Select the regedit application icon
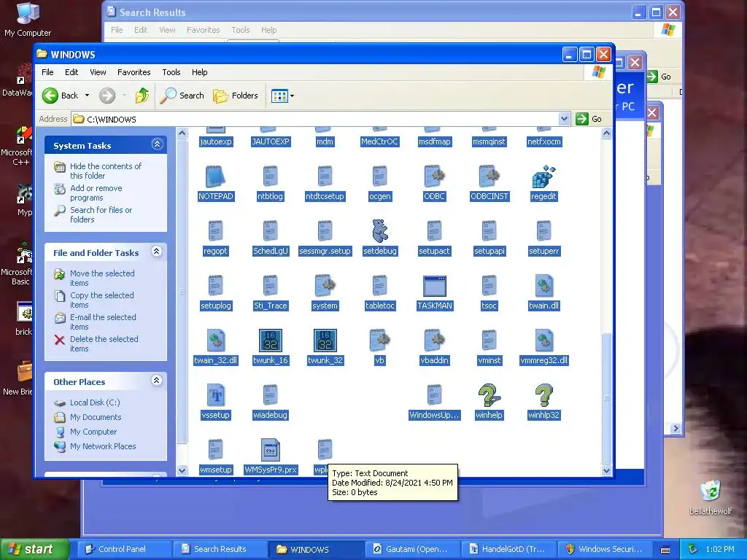Viewport: 747px width, 560px height. (543, 177)
